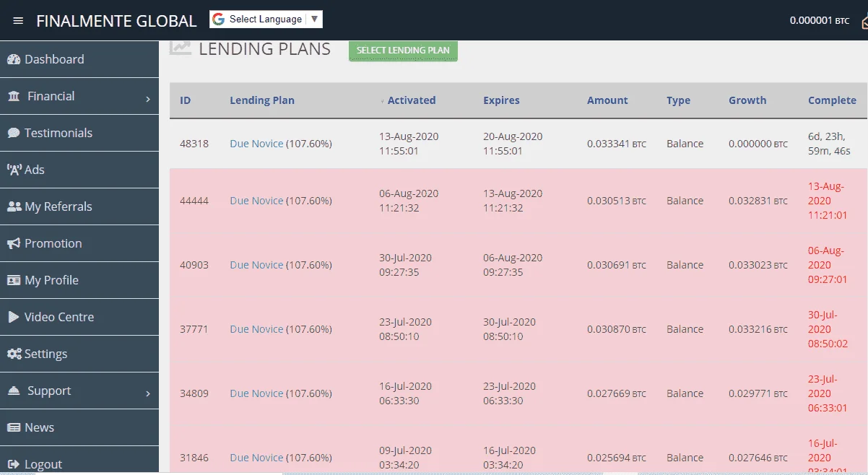Click the Video Centre play icon
This screenshot has width=868, height=475.
click(13, 317)
